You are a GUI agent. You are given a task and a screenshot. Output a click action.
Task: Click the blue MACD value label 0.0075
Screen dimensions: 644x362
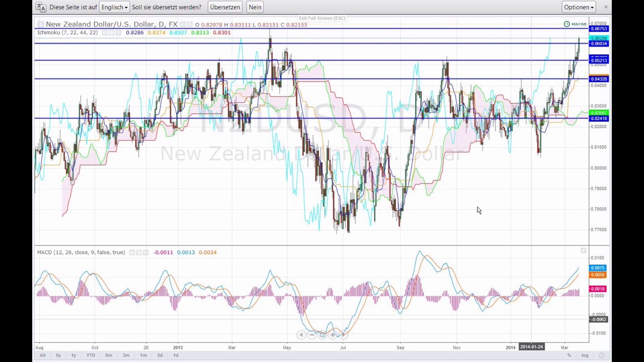[598, 268]
